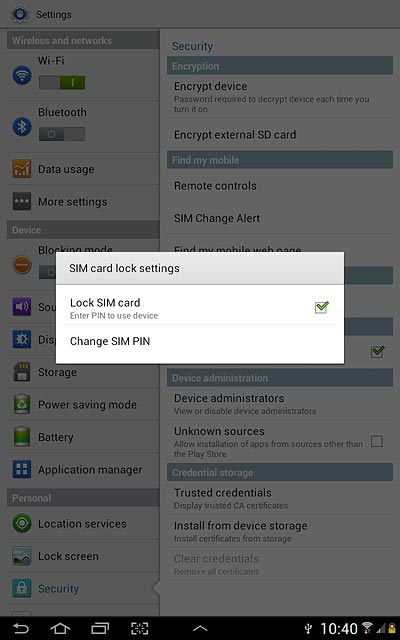This screenshot has width=400, height=640.
Task: Open Encrypt external SD card
Action: (x=280, y=135)
